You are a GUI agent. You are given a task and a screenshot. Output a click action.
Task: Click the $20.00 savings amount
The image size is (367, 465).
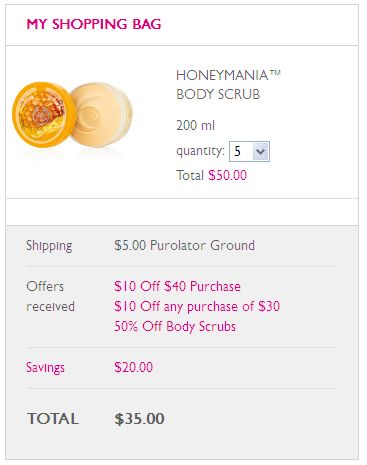point(133,367)
